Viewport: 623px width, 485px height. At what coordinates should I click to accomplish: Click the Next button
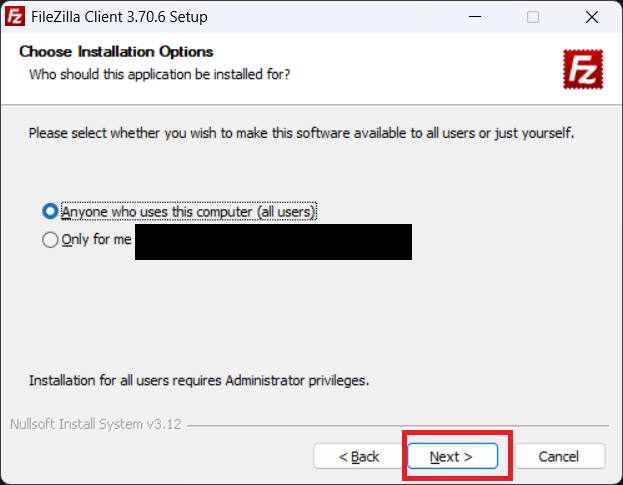(x=452, y=456)
